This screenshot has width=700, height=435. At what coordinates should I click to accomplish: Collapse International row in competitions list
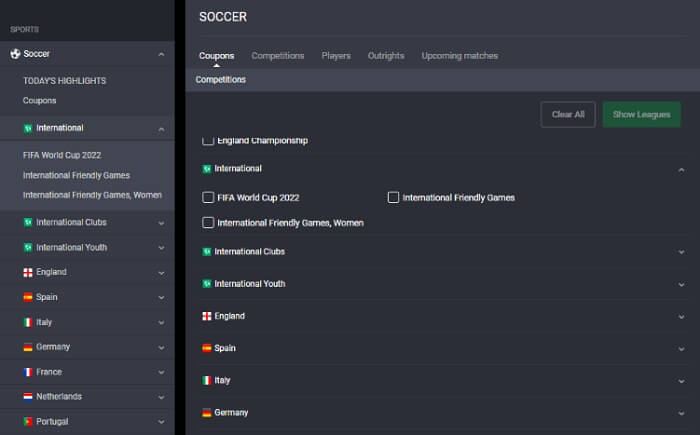681,170
